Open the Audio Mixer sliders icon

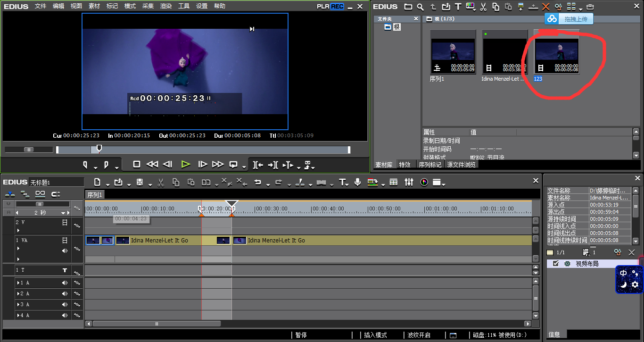click(409, 182)
